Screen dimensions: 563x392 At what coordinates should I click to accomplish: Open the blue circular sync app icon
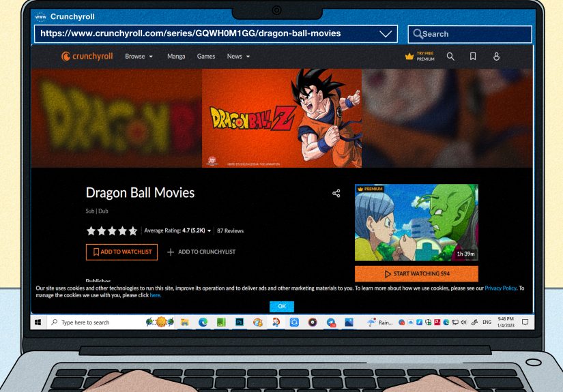[x=294, y=322]
